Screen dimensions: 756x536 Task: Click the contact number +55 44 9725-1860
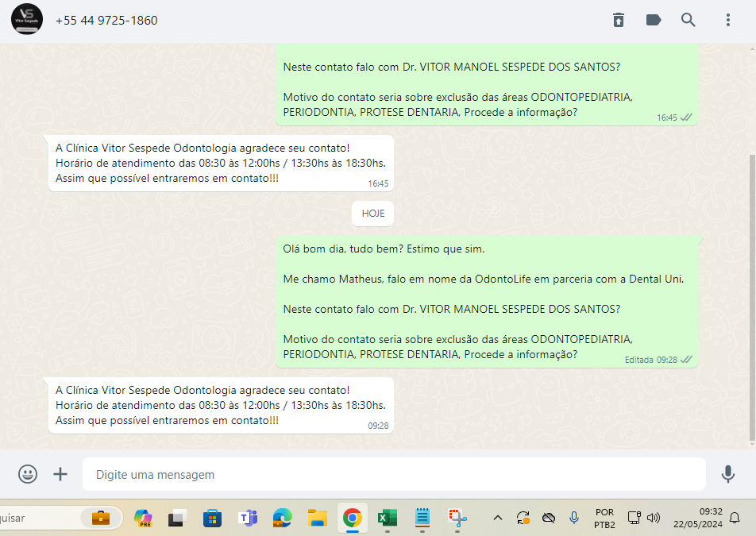point(106,20)
